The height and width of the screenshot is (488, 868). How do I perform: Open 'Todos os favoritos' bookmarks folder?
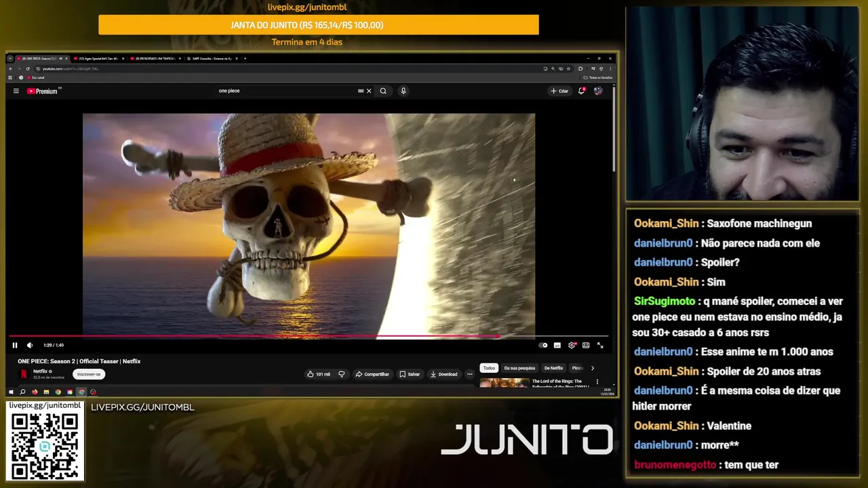[x=598, y=77]
